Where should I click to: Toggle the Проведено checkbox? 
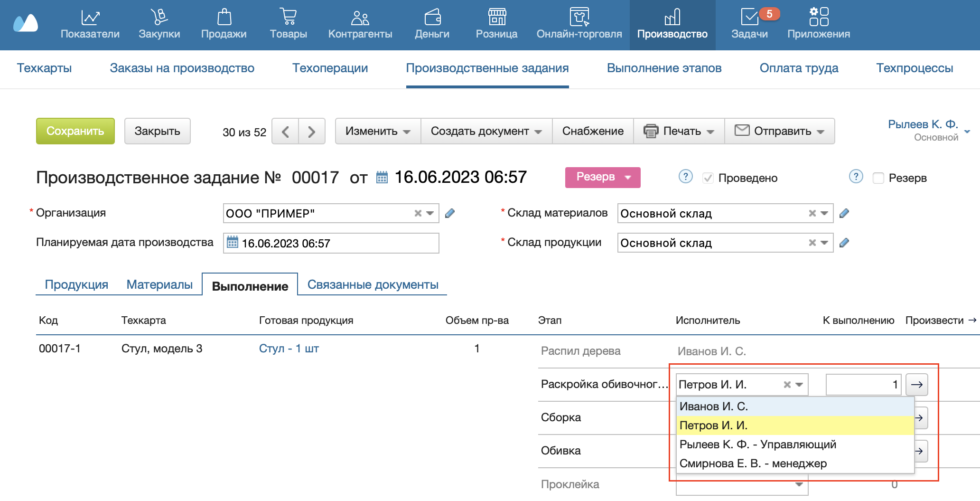click(x=708, y=178)
